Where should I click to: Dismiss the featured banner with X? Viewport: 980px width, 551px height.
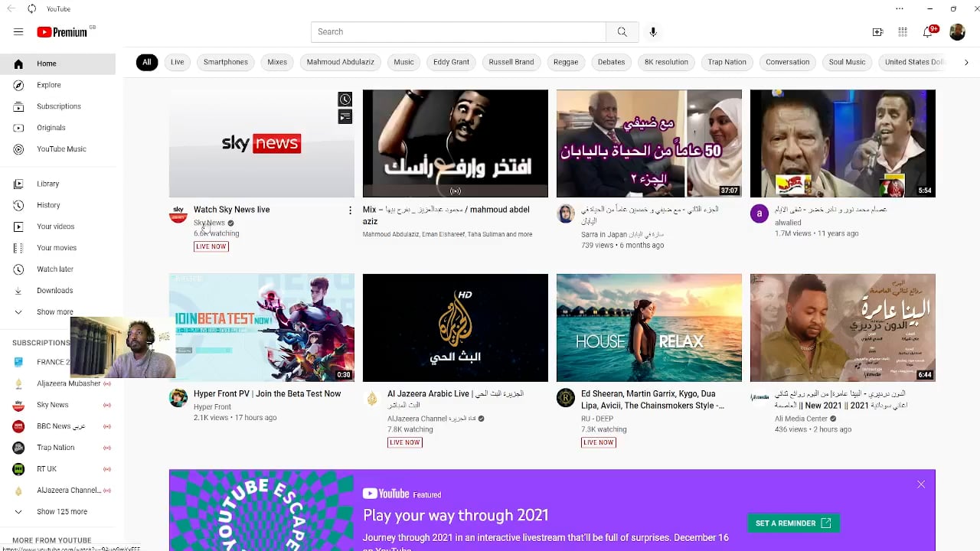(921, 484)
